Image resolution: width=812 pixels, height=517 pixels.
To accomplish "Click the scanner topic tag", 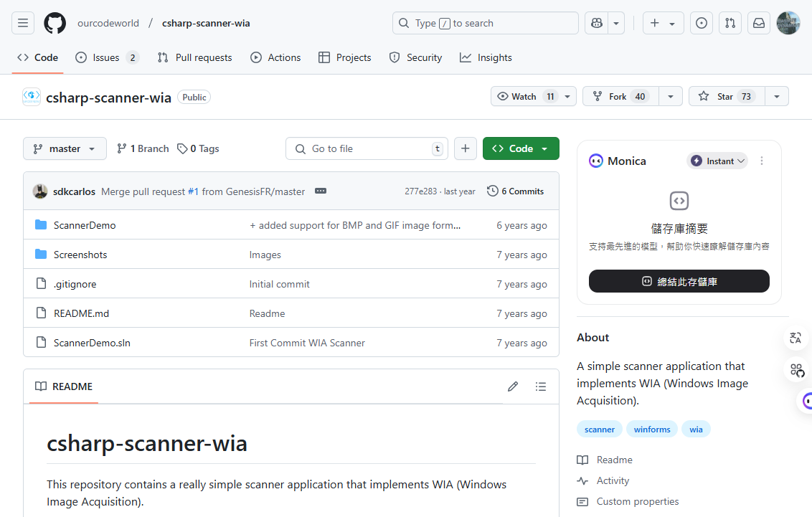I will (x=600, y=429).
